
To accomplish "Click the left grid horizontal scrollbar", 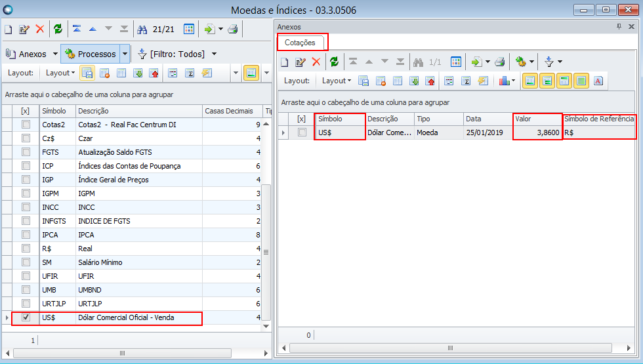I will (122, 353).
